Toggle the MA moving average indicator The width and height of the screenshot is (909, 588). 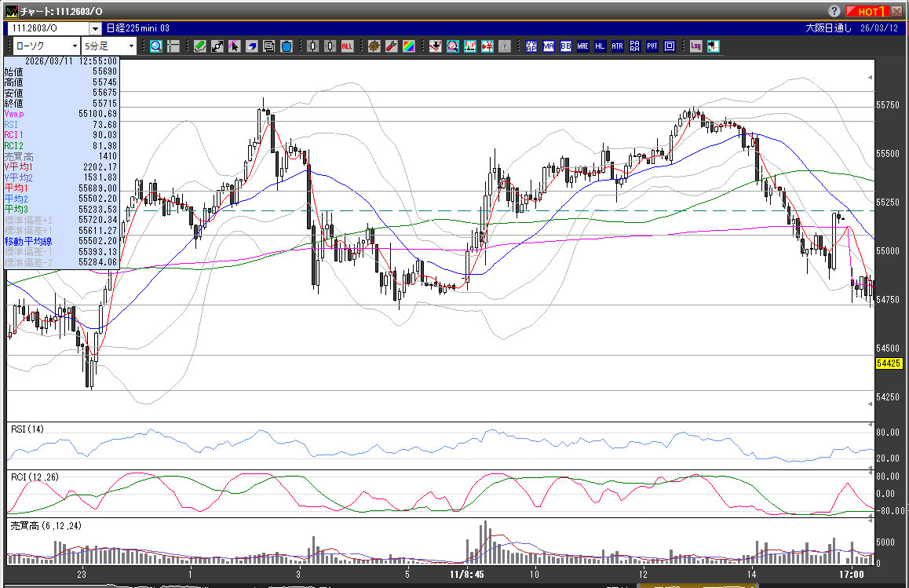coord(549,46)
